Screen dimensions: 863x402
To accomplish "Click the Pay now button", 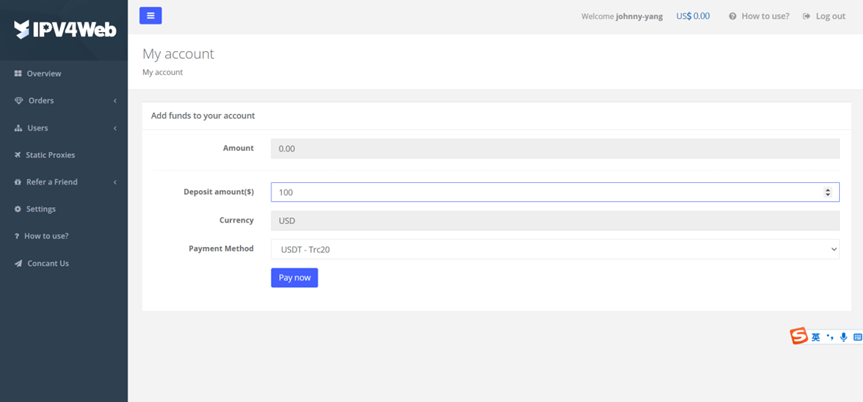I will [x=294, y=278].
